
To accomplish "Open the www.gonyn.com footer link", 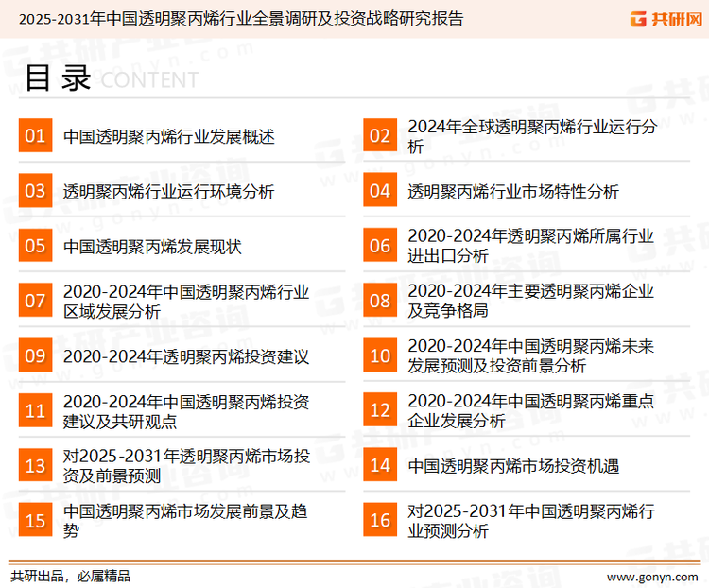I will click(x=652, y=578).
